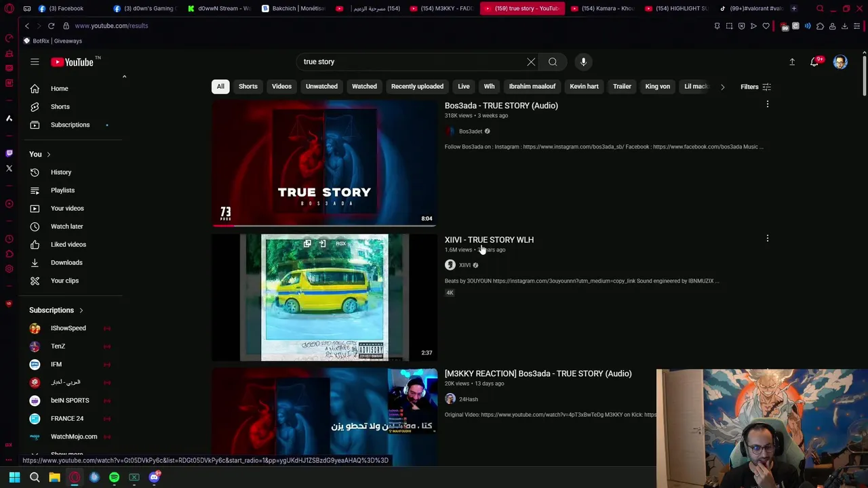Screen dimensions: 868x488
Task: Open X (Twitter) in Opera's sidebar
Action: tap(9, 168)
